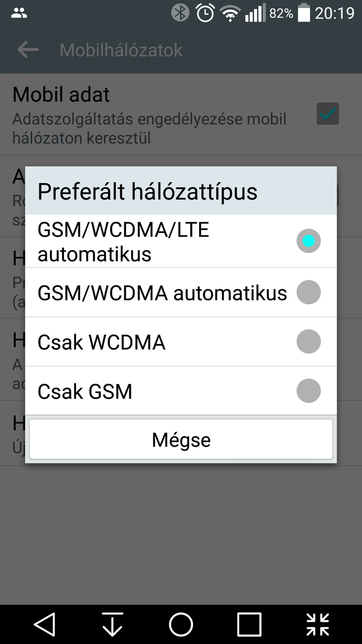This screenshot has width=362, height=644.
Task: Tap the Wi-Fi signal status icon
Action: pos(230,14)
